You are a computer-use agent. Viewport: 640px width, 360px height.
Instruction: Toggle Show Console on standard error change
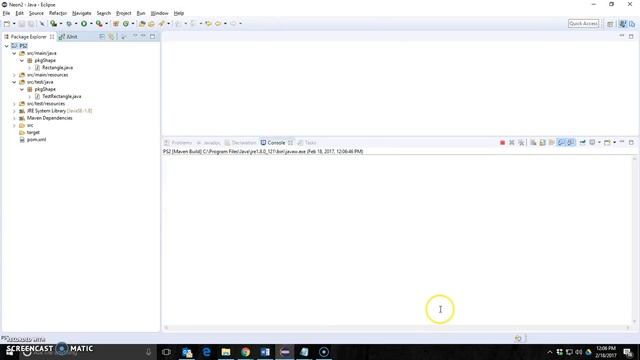coord(571,142)
